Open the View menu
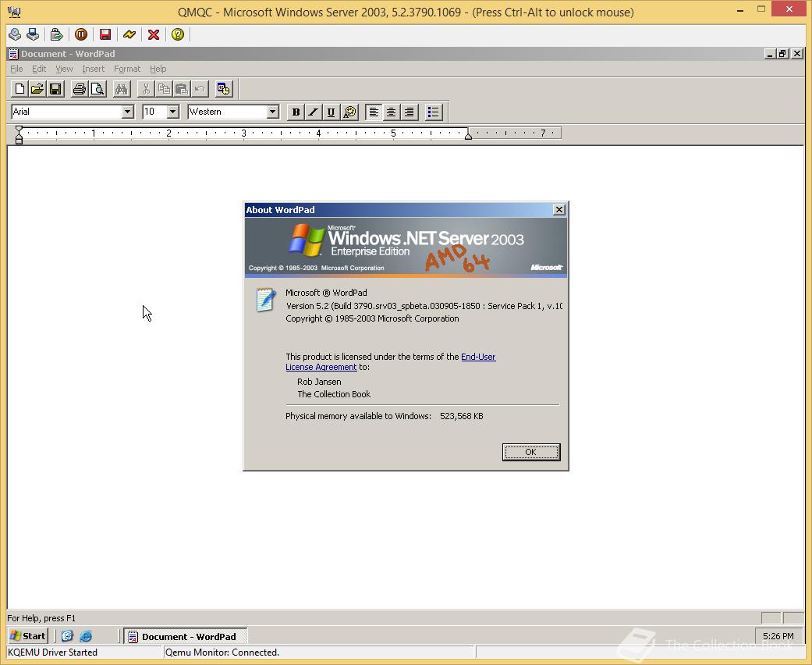The image size is (812, 665). click(64, 69)
